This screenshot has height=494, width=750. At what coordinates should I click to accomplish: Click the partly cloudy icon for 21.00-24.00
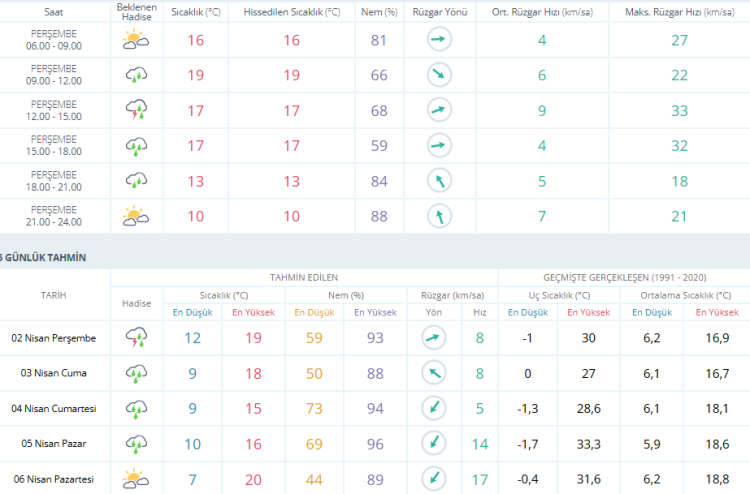tap(136, 216)
